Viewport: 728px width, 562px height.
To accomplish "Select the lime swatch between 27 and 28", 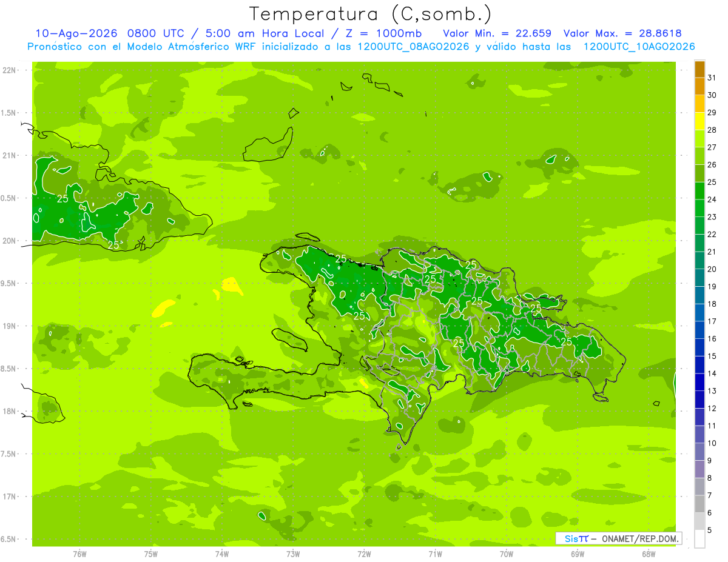I will point(699,139).
